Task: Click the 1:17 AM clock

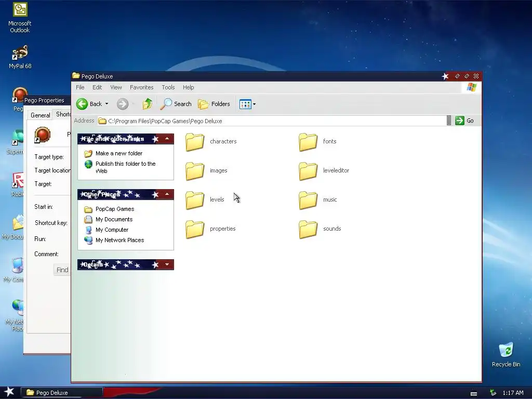Action: 513,393
